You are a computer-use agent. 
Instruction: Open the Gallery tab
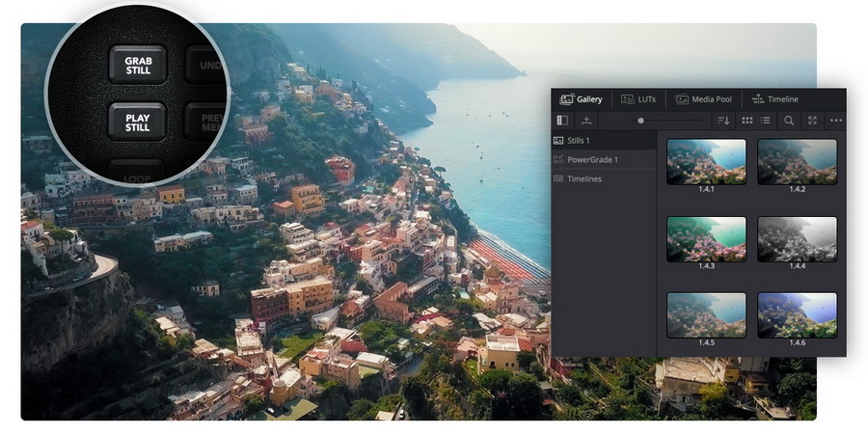pos(582,99)
